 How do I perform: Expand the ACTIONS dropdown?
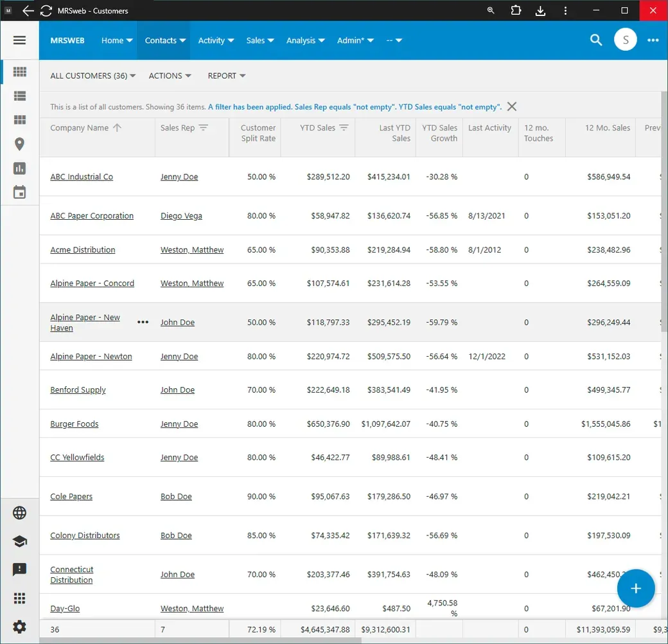pos(170,76)
